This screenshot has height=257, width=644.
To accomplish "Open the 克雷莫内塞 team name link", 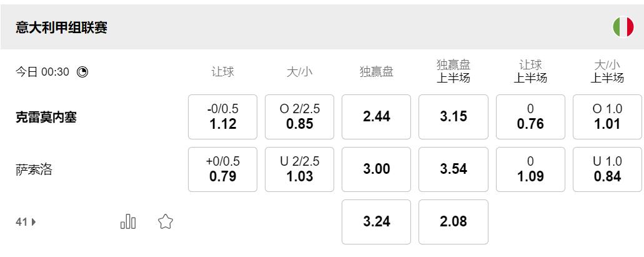I will click(46, 117).
